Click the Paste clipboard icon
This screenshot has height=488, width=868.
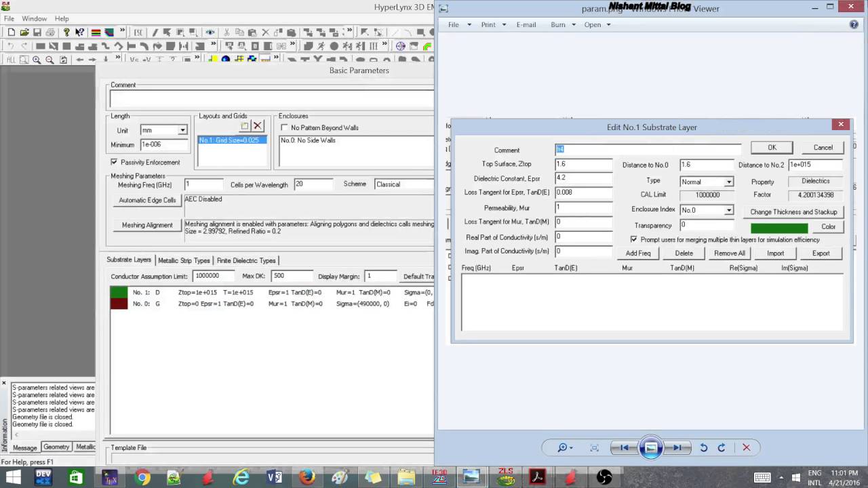coord(253,33)
